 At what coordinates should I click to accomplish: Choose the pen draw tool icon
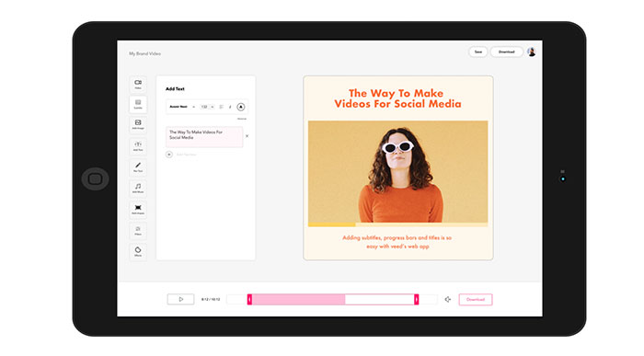coord(138,167)
